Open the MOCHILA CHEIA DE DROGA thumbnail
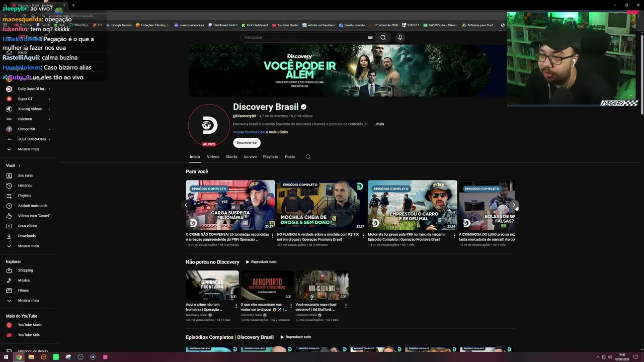 pyautogui.click(x=321, y=205)
